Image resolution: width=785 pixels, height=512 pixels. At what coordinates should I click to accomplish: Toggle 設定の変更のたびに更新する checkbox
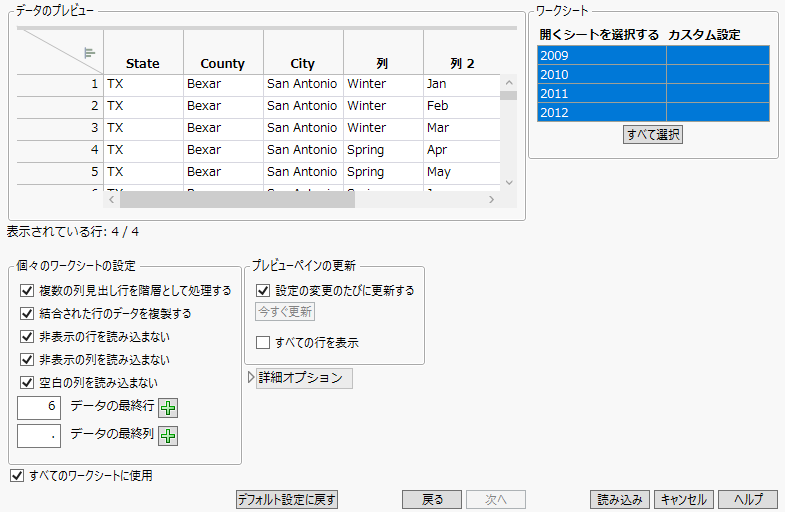click(263, 291)
